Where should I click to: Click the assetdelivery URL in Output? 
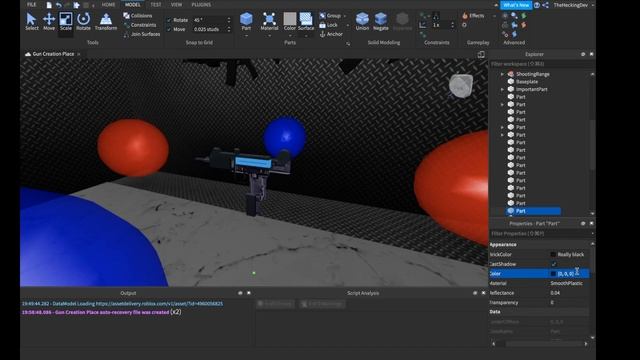(x=160, y=304)
